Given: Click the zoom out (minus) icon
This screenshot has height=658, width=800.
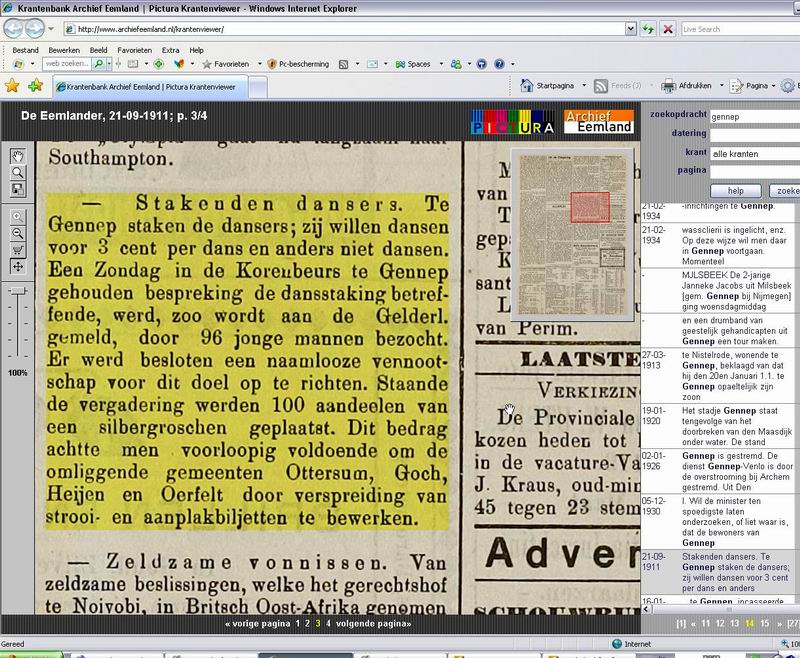Looking at the screenshot, I should point(17,234).
